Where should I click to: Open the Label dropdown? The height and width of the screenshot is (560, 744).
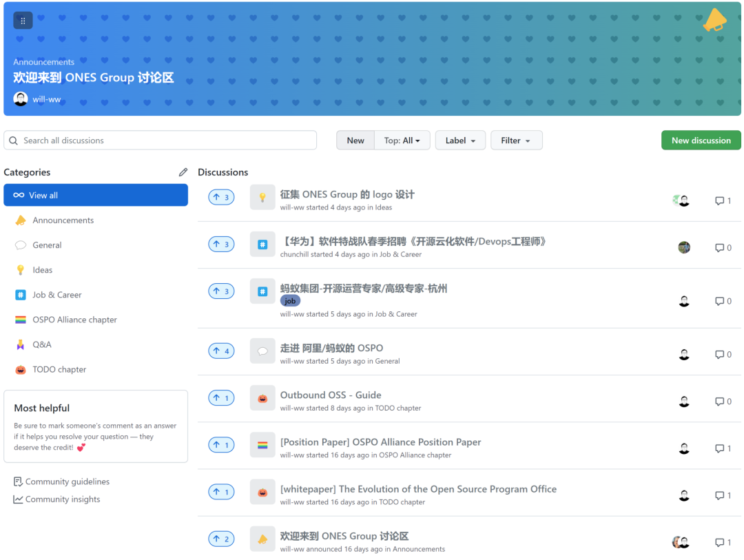click(x=460, y=141)
